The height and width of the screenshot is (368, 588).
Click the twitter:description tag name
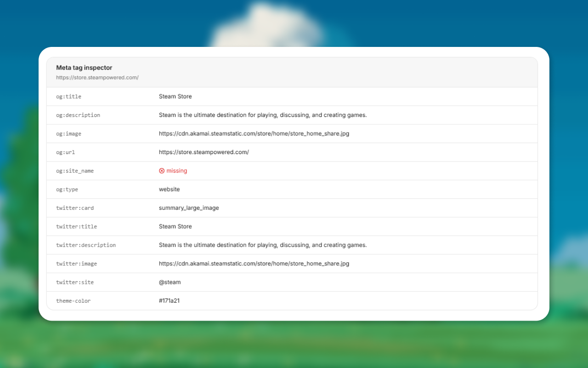[x=86, y=245]
